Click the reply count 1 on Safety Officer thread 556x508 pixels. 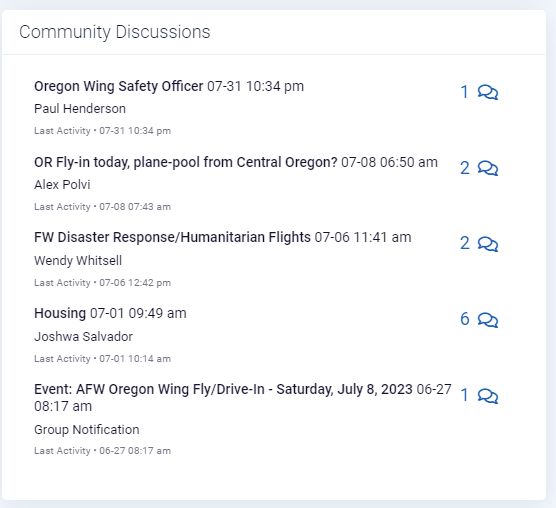pyautogui.click(x=464, y=92)
